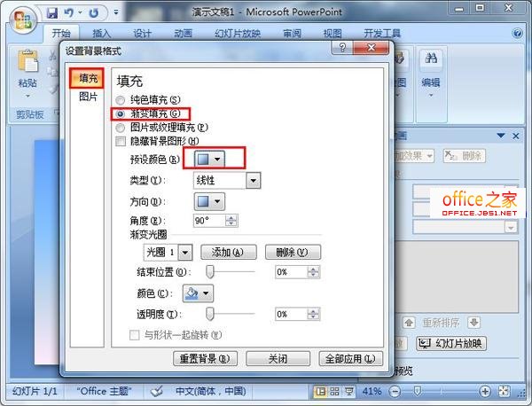The width and height of the screenshot is (532, 406).
Task: Click the 透明度 percentage spinner arrows
Action: (x=313, y=314)
